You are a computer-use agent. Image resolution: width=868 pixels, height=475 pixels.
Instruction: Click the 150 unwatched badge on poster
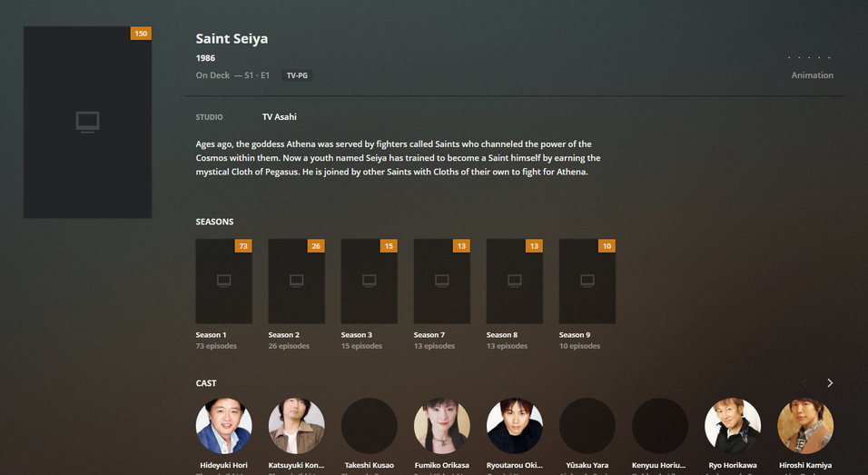coord(141,34)
